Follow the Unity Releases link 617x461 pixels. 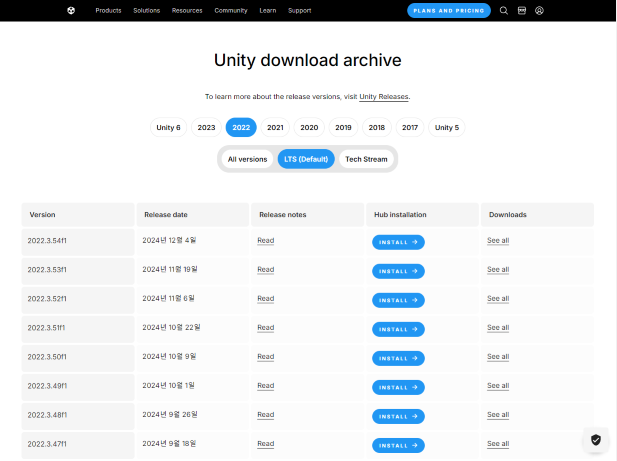[x=384, y=97]
